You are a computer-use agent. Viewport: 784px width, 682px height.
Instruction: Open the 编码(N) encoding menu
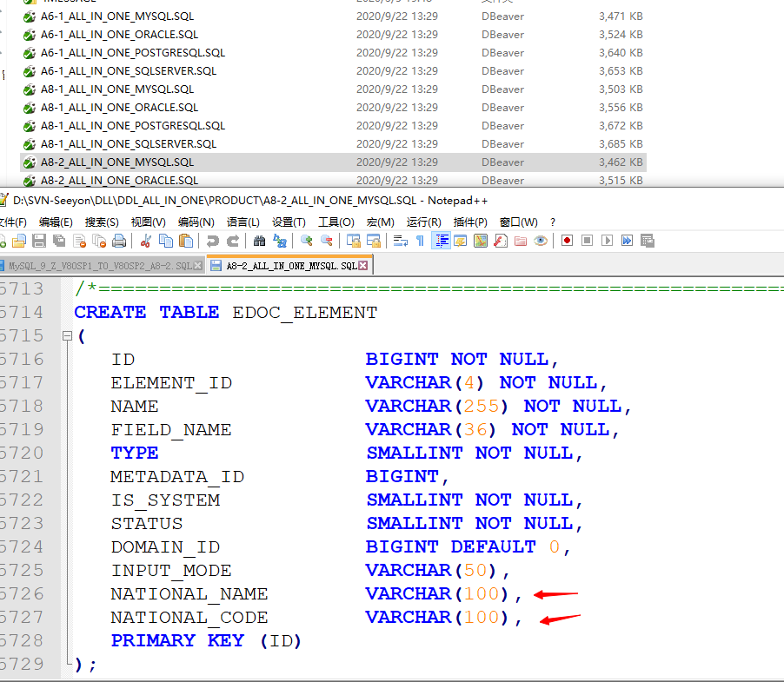coord(196,222)
